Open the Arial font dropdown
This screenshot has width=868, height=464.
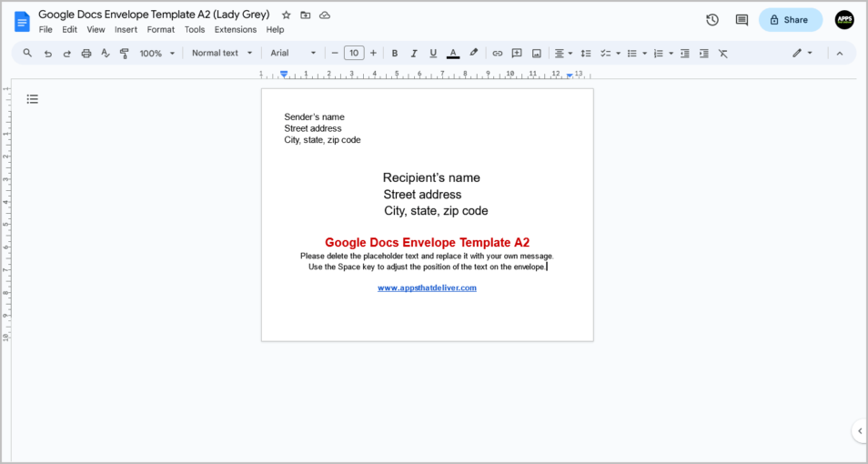click(293, 53)
